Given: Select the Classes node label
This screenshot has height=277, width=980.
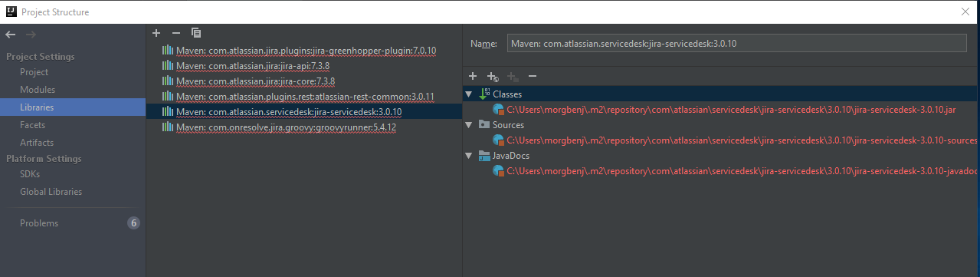Looking at the screenshot, I should tap(507, 94).
